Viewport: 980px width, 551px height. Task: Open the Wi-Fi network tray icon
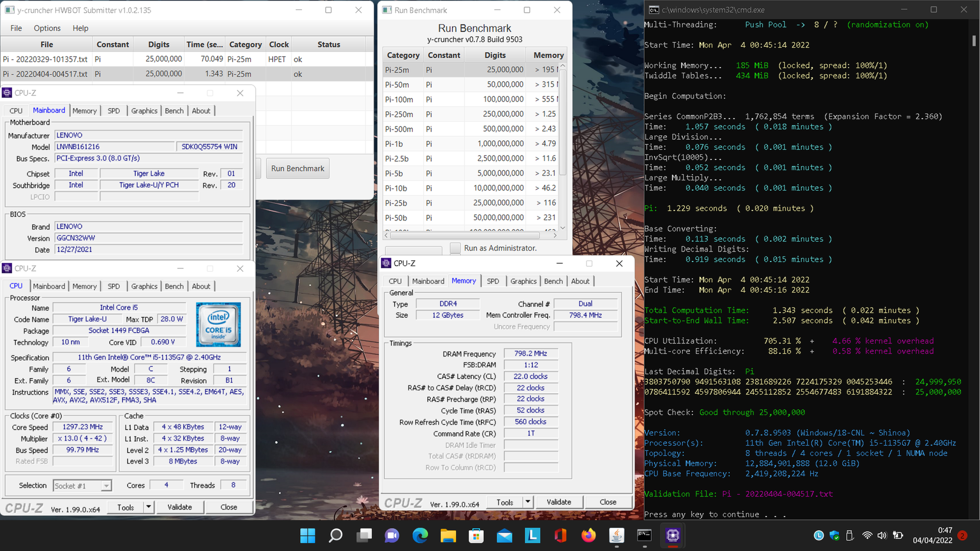tap(867, 535)
